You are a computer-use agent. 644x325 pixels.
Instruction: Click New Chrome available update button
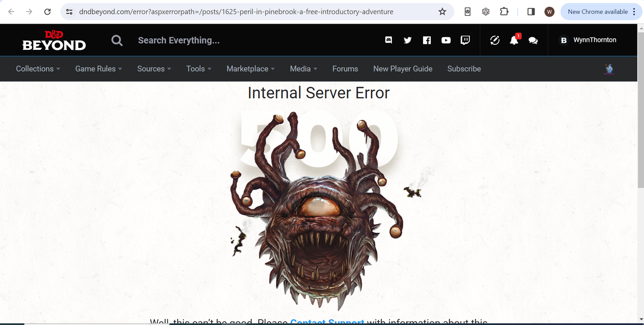coord(601,12)
